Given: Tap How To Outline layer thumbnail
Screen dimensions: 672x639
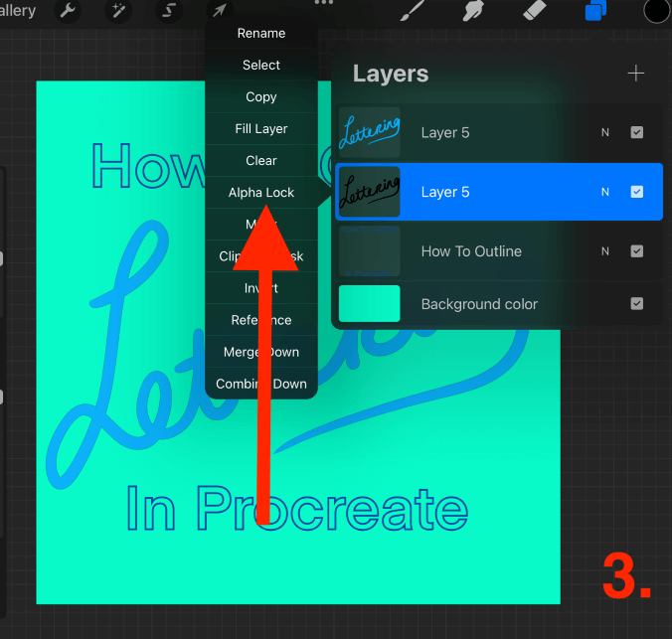Looking at the screenshot, I should [370, 251].
